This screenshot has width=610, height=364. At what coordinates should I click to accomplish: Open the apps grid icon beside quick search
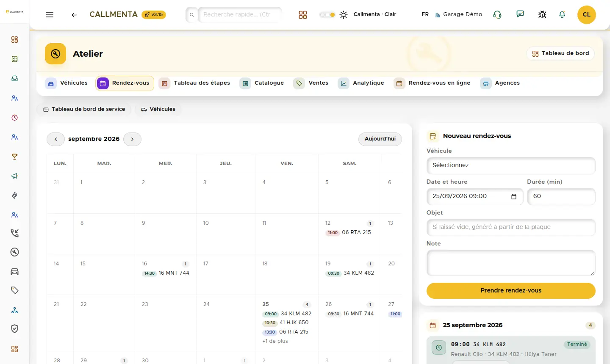coord(303,15)
